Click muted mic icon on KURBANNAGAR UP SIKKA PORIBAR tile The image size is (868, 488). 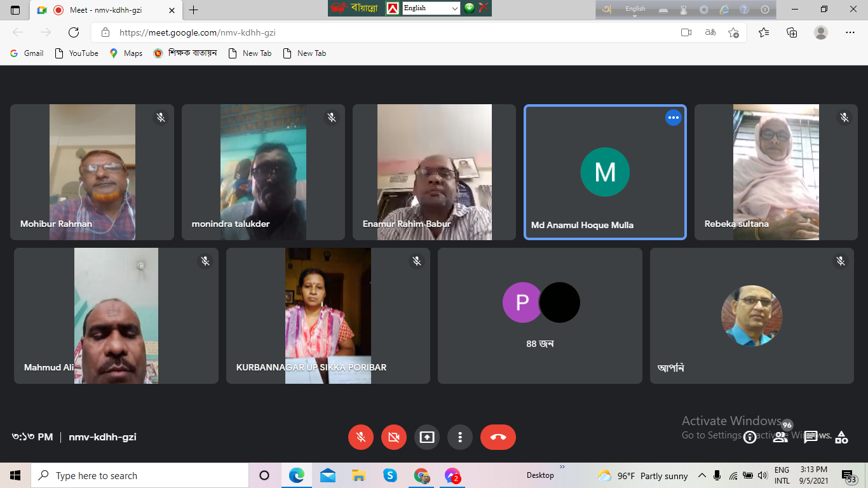(417, 261)
